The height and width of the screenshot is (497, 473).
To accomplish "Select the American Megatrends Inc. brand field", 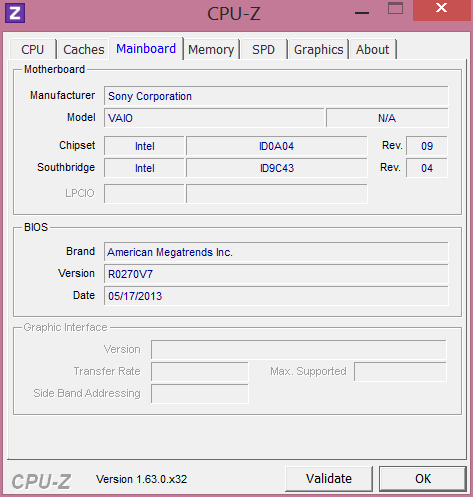I will point(276,252).
